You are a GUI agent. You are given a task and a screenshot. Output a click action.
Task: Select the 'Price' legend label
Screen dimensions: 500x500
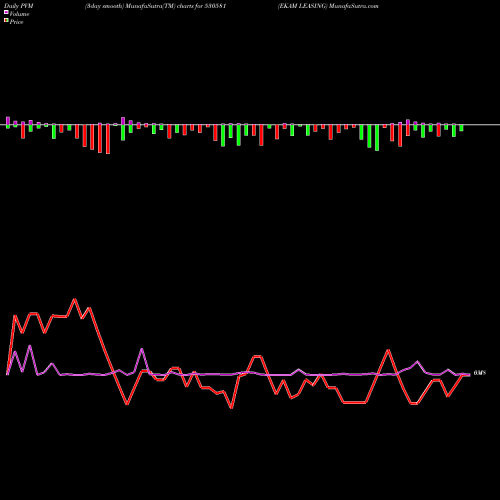pos(16,22)
